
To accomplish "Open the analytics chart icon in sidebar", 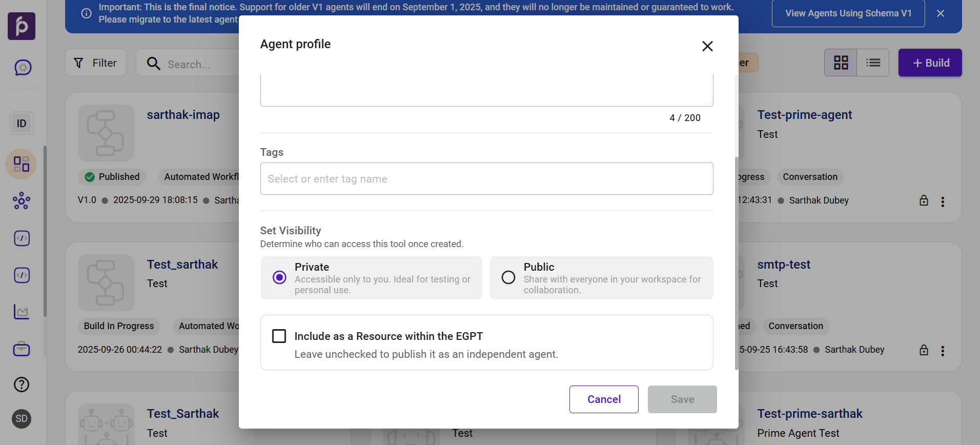I will coord(22,312).
